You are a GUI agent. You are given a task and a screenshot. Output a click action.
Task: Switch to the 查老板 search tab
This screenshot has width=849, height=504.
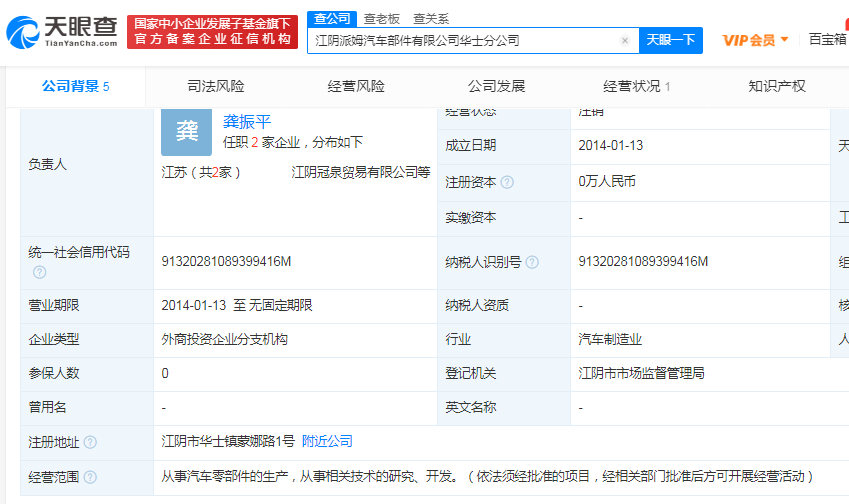point(382,19)
